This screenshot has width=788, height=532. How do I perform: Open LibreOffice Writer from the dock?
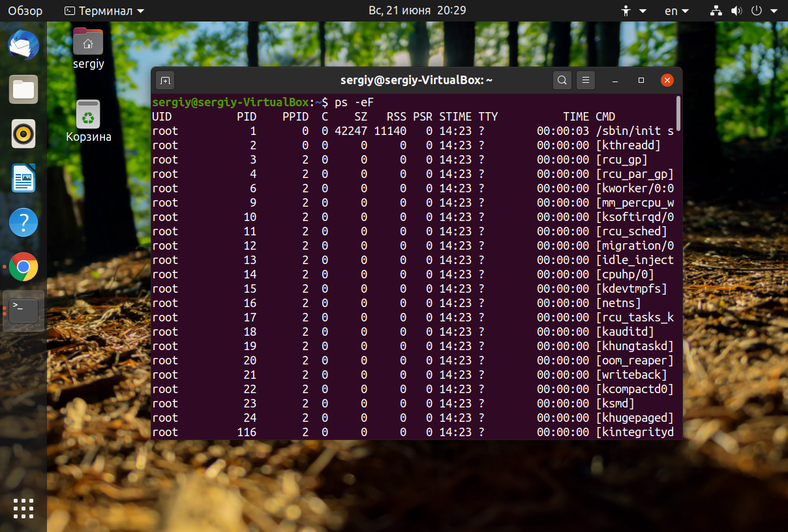23,178
